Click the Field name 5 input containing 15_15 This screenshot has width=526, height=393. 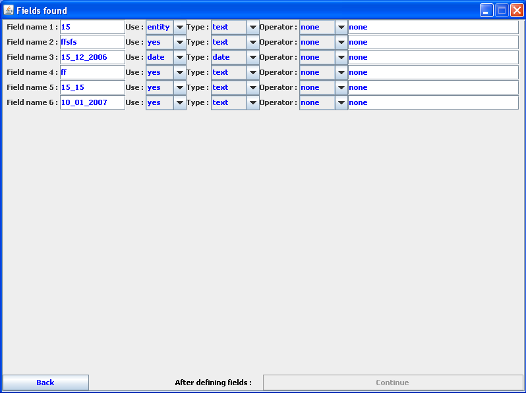(x=92, y=88)
